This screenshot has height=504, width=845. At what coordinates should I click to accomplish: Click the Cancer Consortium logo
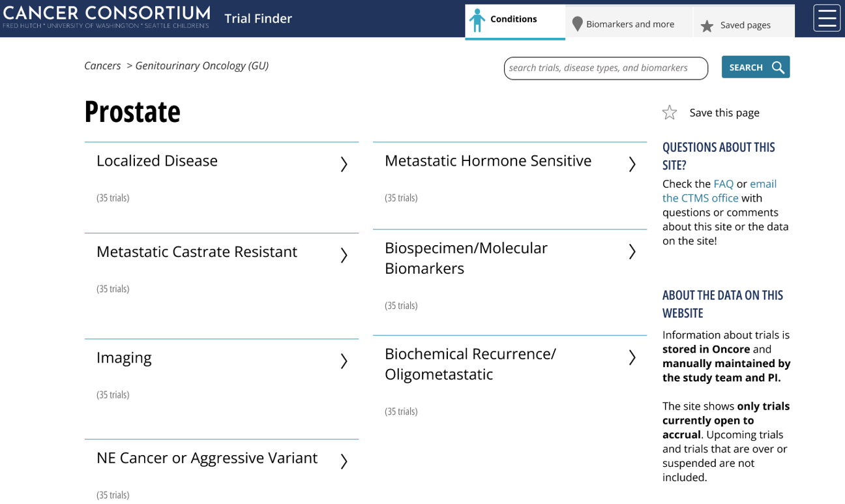coord(106,17)
